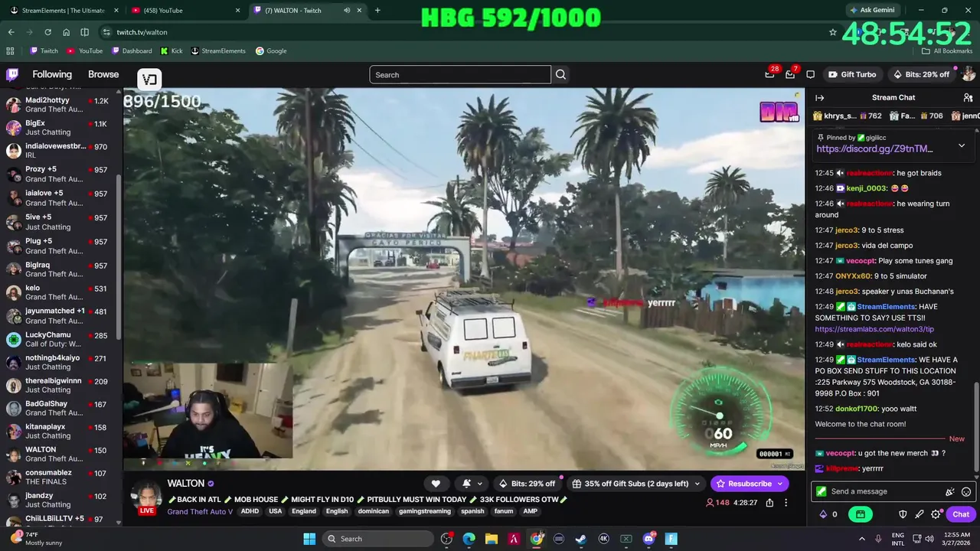Viewport: 980px width, 551px height.
Task: Open the whispers speech bubble icon
Action: point(810,74)
